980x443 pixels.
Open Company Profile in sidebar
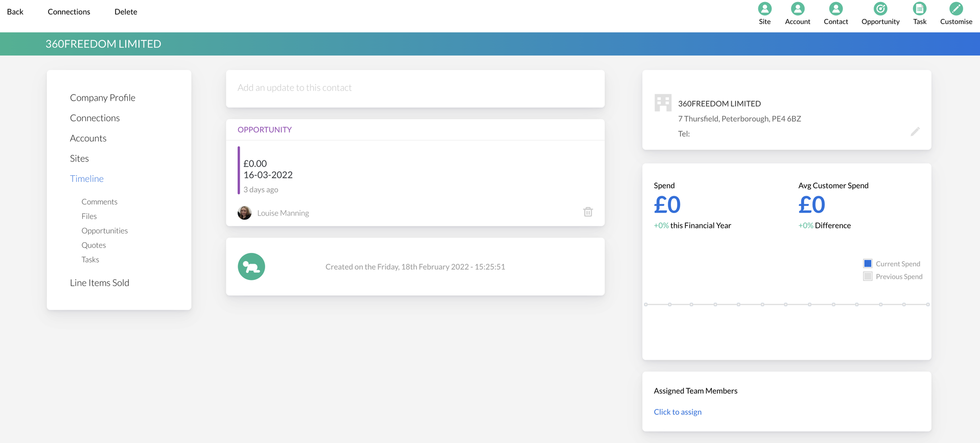[x=103, y=98]
